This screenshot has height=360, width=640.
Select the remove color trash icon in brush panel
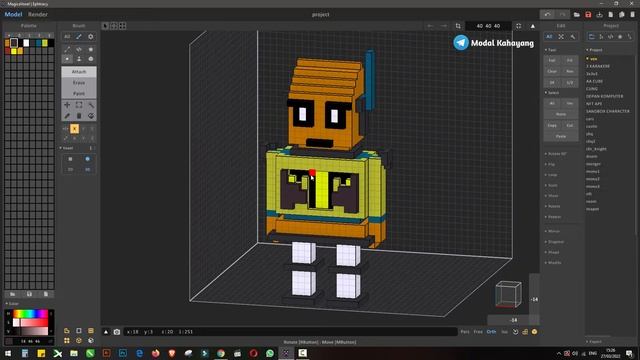[x=79, y=116]
